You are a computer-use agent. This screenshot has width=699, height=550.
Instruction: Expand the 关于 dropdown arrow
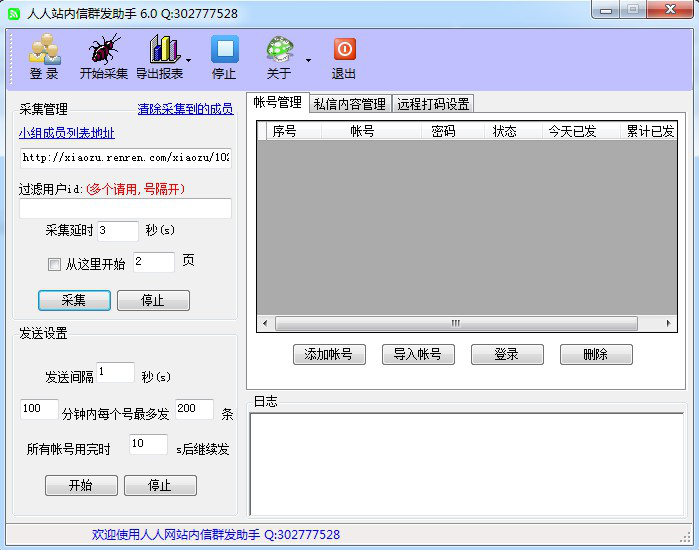[308, 60]
